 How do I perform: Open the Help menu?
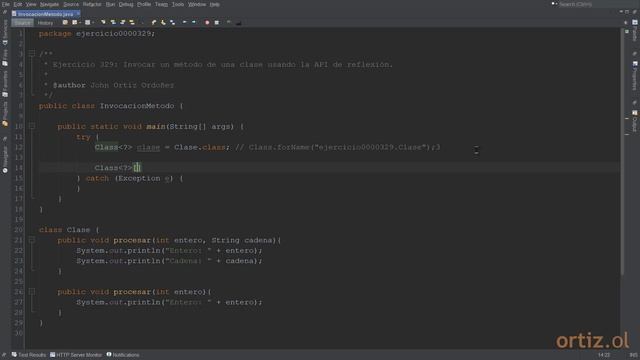click(x=215, y=4)
